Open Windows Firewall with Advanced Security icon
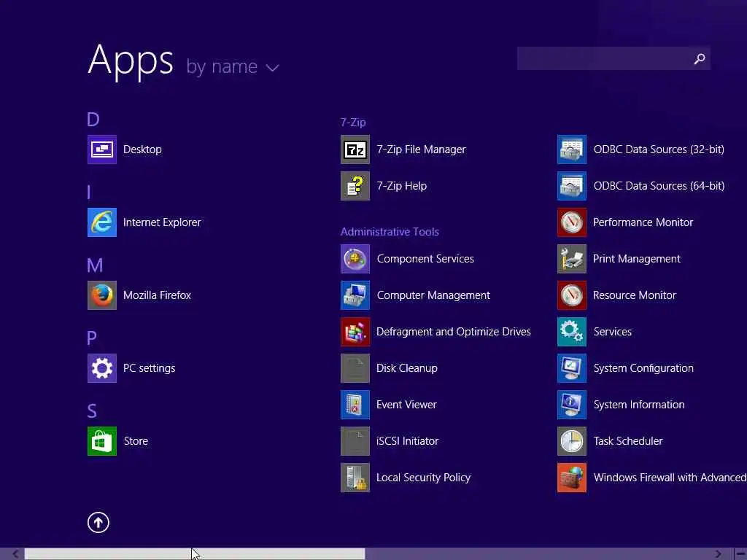The image size is (747, 560). 572,477
